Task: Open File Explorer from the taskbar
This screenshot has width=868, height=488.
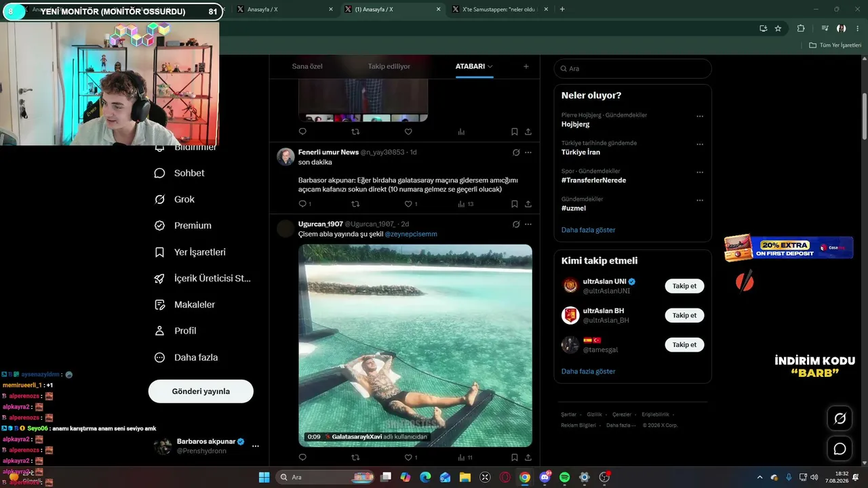Action: 465,477
